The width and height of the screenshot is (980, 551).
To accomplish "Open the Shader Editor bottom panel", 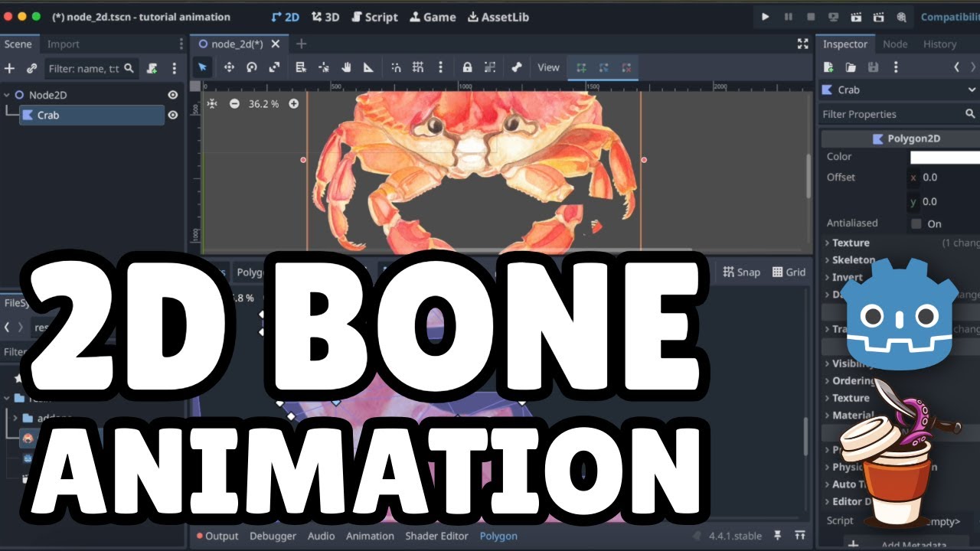I will pyautogui.click(x=436, y=536).
